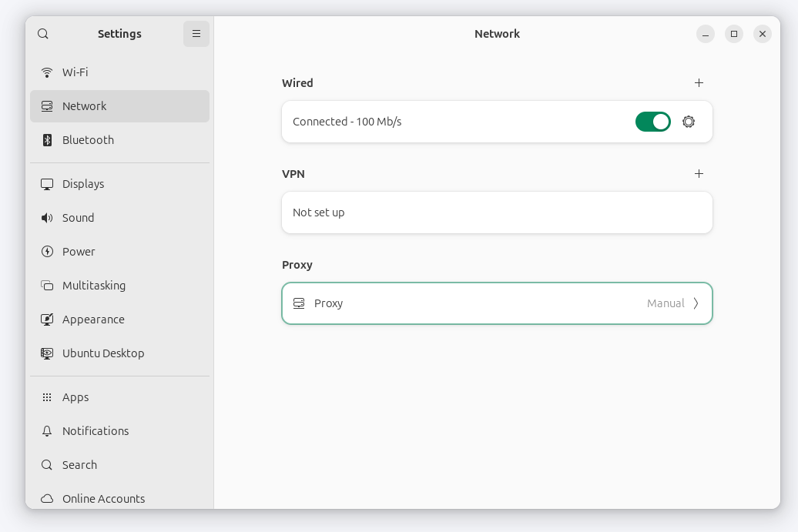Click the Proxy section heading
Viewport: 798px width, 532px height.
click(x=297, y=265)
